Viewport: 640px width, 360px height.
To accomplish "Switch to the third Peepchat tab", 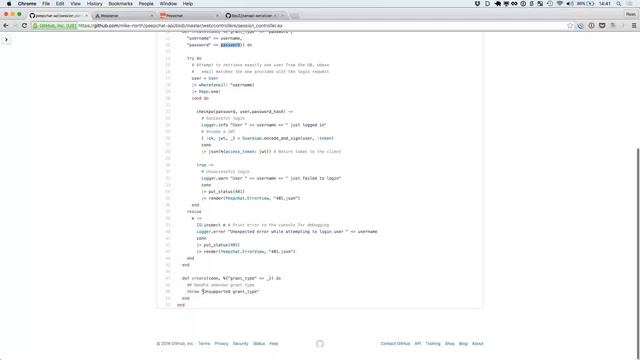I will [189, 16].
